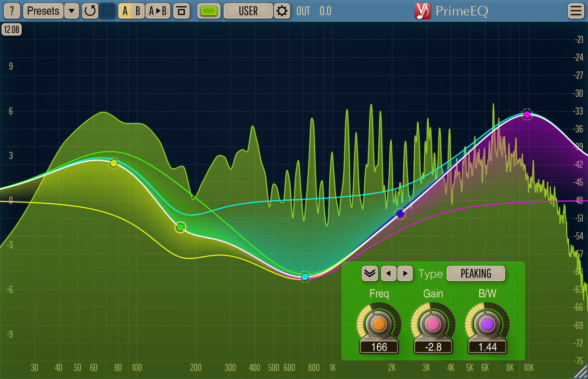The height and width of the screenshot is (379, 588).
Task: Open the PEAKING filter type selector
Action: 475,274
